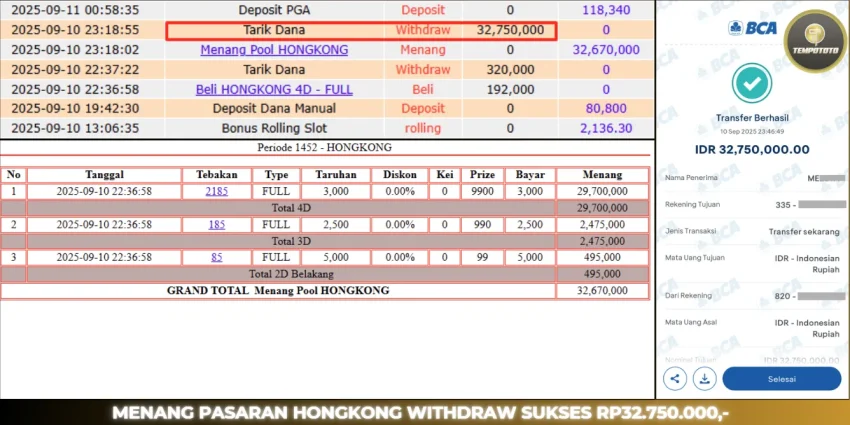The width and height of the screenshot is (850, 425).
Task: Click the download receipt icon
Action: [x=704, y=379]
